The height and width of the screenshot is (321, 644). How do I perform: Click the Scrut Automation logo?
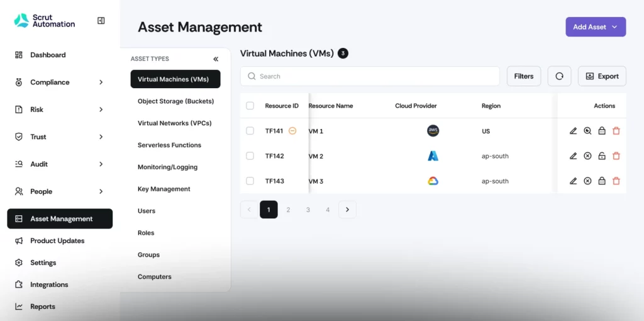pyautogui.click(x=45, y=21)
